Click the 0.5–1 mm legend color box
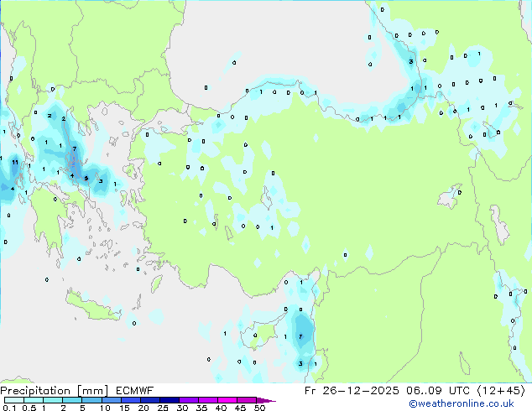This screenshot has width=532, height=411. (x=34, y=400)
